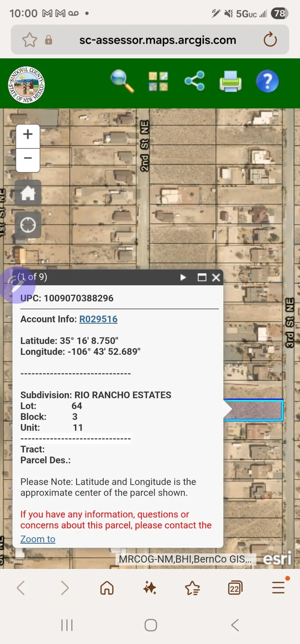Click the share map icon
Image resolution: width=300 pixels, height=644 pixels.
(195, 81)
